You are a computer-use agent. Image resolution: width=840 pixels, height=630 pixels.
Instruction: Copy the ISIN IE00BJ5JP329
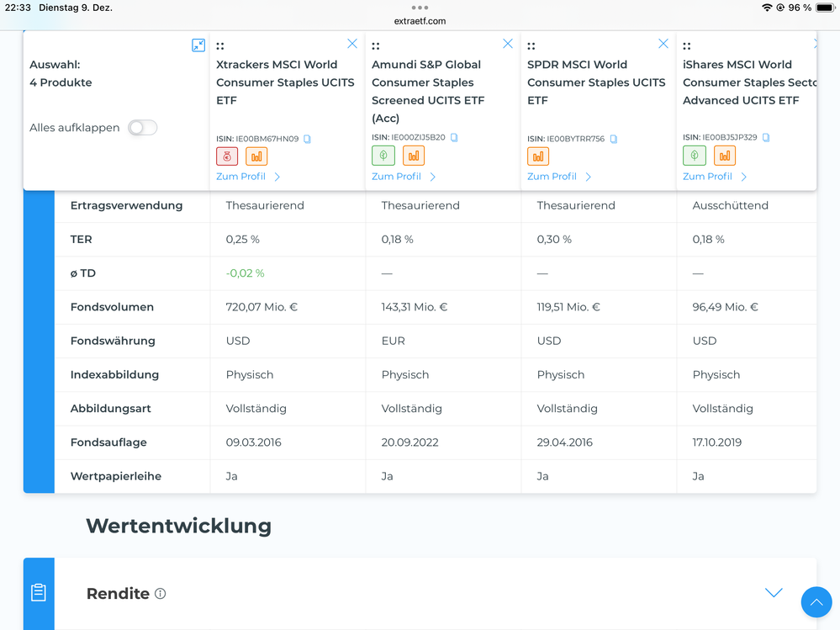(766, 138)
